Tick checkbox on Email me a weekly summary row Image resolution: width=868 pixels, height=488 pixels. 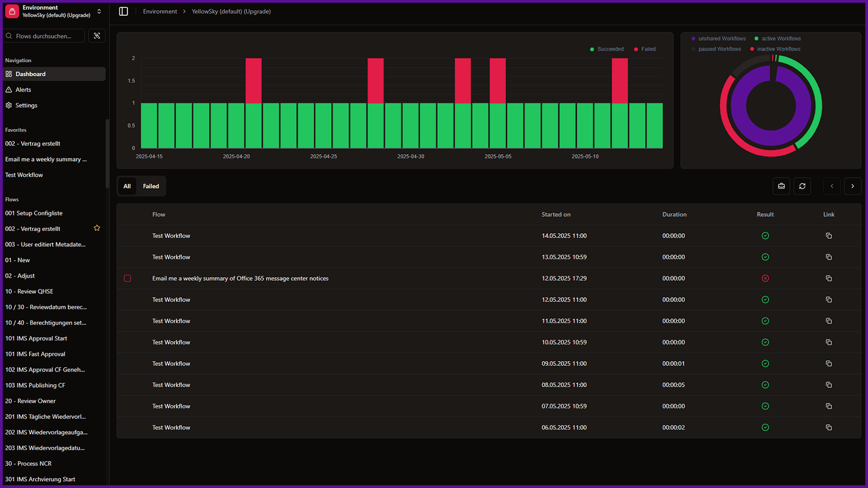[x=127, y=278]
